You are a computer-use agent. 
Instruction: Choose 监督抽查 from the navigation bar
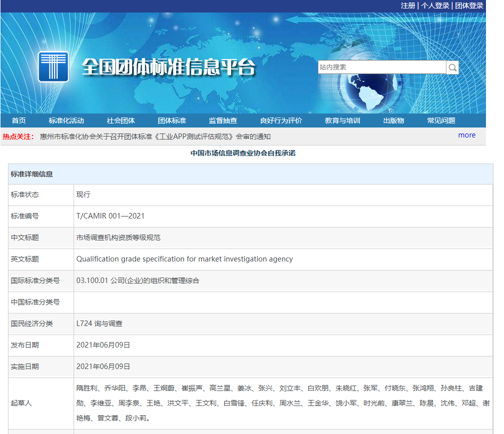pos(223,120)
